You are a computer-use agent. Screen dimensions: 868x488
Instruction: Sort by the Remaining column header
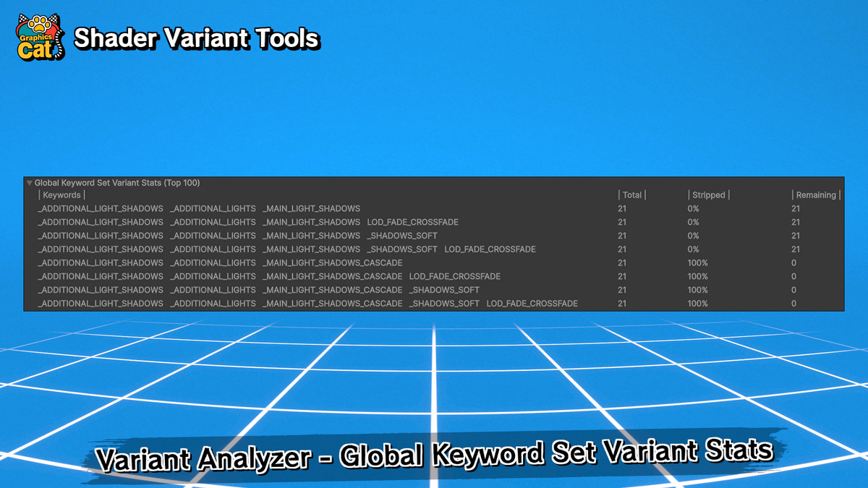(815, 194)
